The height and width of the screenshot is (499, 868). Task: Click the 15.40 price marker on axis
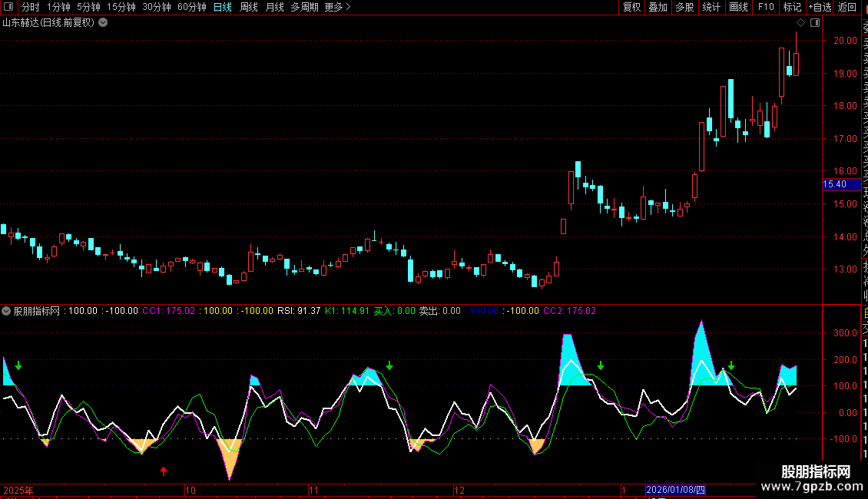coord(841,184)
